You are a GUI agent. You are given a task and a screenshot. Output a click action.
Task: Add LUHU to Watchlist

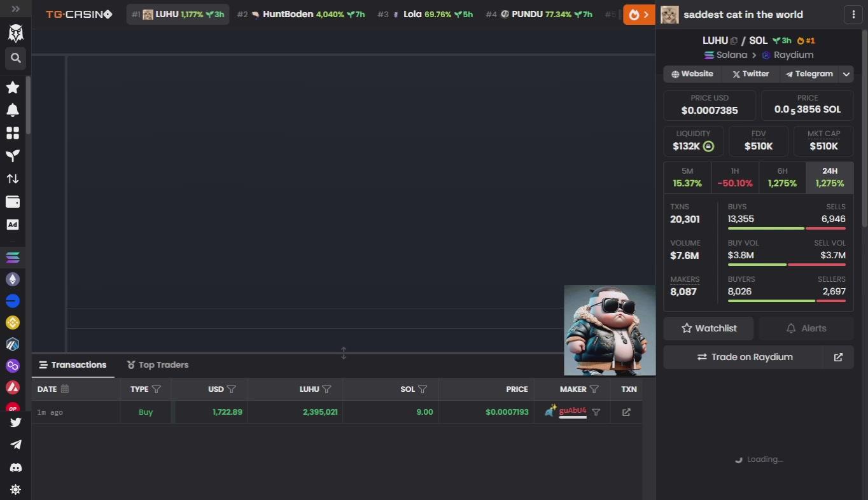[708, 328]
